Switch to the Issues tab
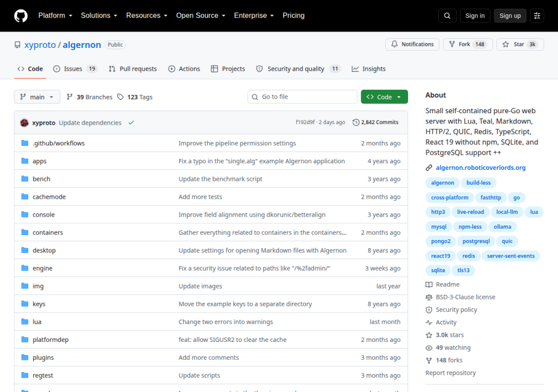This screenshot has height=392, width=558. 75,69
